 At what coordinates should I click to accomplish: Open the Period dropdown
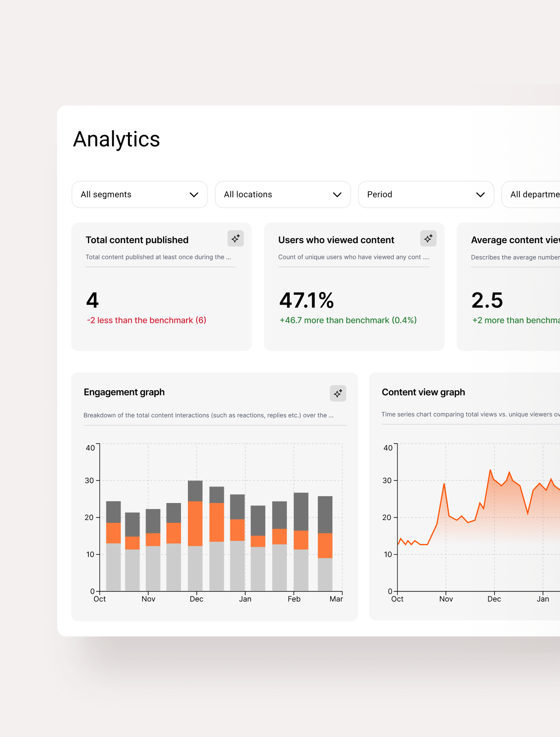pyautogui.click(x=426, y=194)
